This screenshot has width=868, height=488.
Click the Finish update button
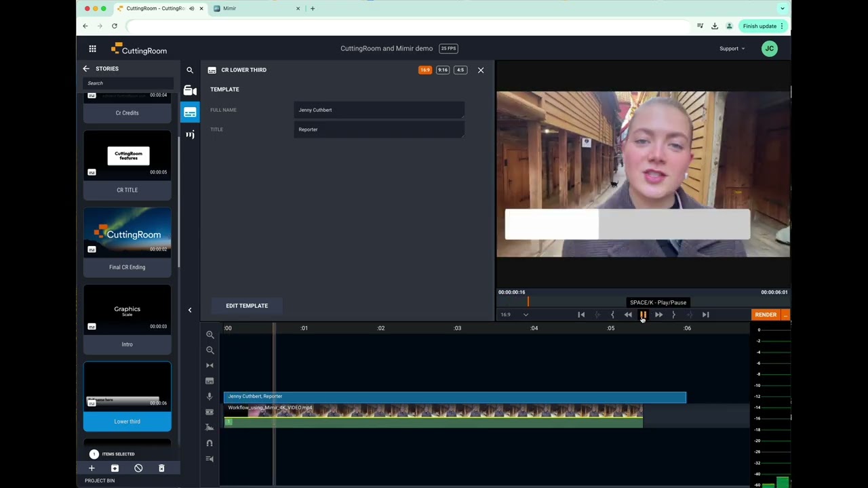(762, 26)
